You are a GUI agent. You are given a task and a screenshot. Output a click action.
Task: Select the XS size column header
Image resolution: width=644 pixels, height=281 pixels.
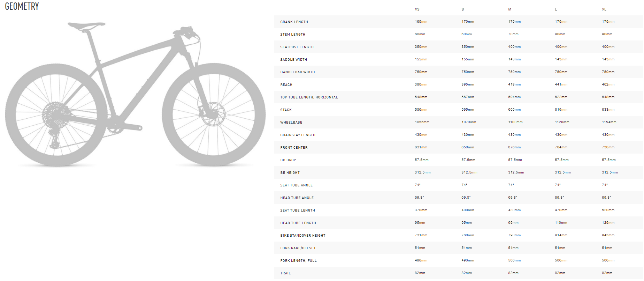(x=417, y=9)
